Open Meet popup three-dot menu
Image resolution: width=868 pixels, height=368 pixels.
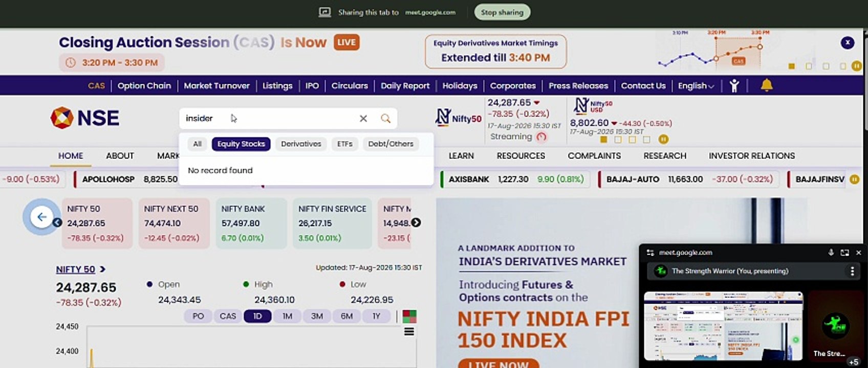coord(852,271)
